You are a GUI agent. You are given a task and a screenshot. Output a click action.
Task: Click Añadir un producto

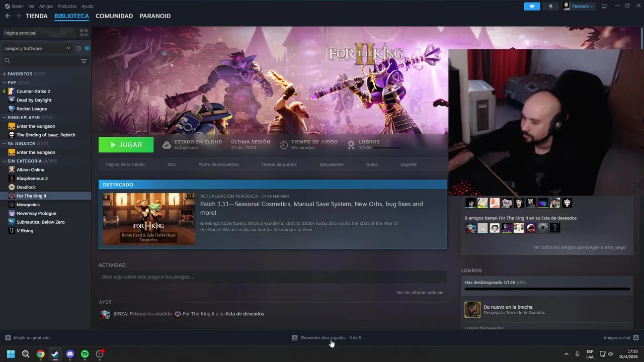(28, 338)
